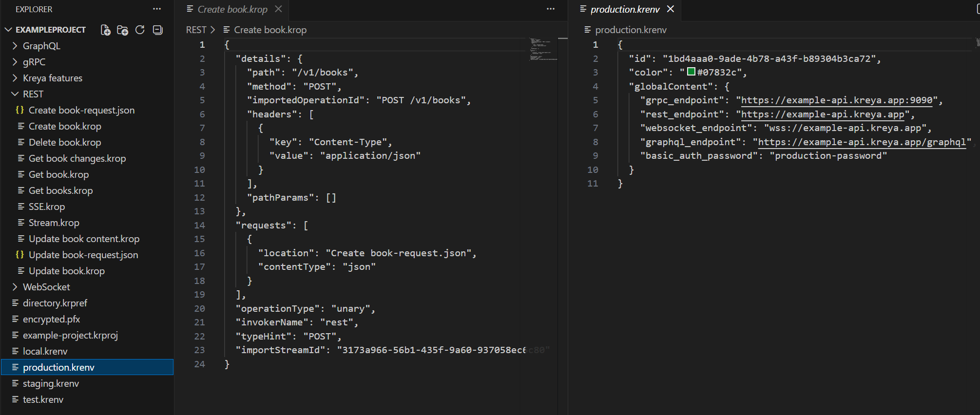980x415 pixels.
Task: Switch to the Create book.krop tab
Action: (x=232, y=9)
